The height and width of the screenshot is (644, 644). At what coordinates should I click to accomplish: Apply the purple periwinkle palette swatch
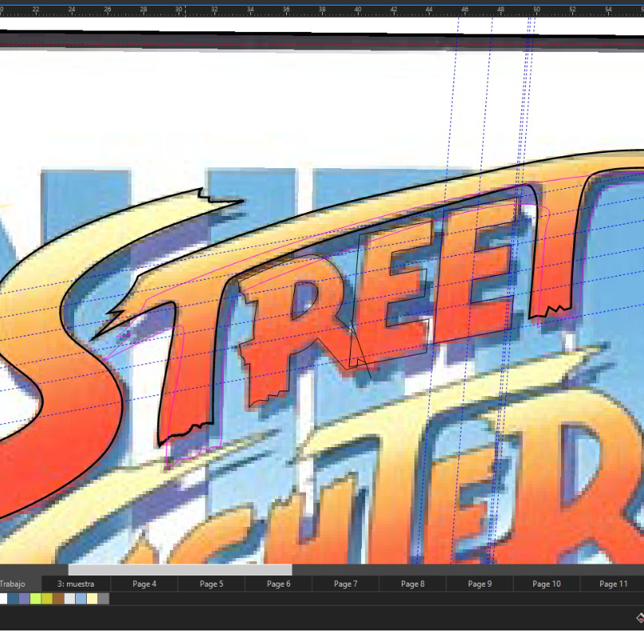(25, 599)
